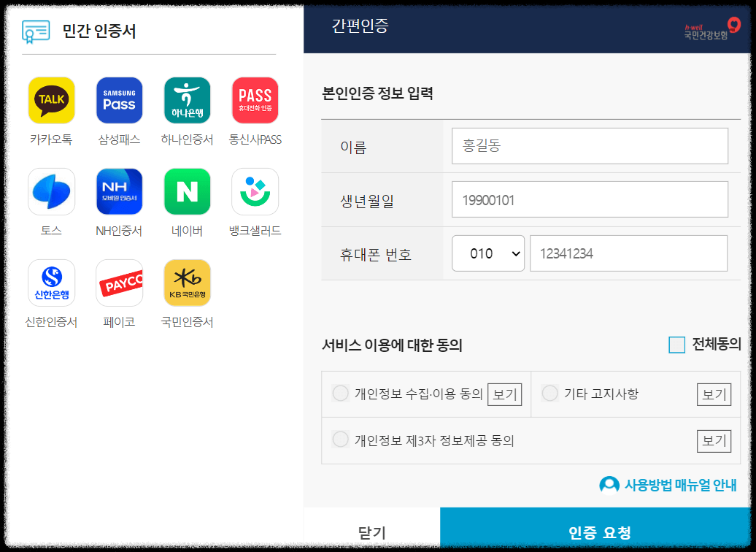Viewport: 756px width, 552px height.
Task: Choose NH인증서 for authentication
Action: pyautogui.click(x=119, y=191)
